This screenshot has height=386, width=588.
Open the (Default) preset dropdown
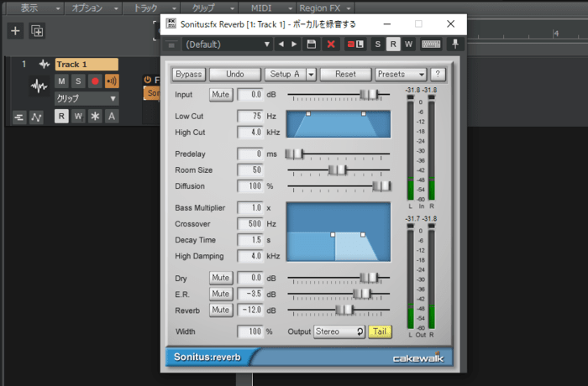[x=228, y=44]
